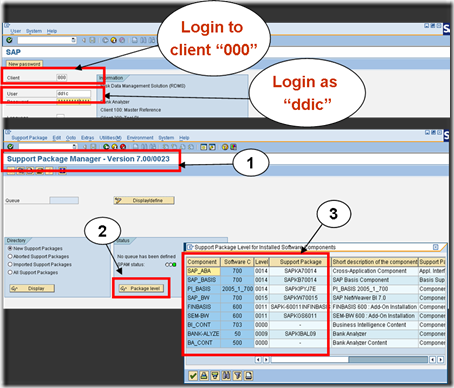Open the Environment menu in Support Package Manager
Screen dimensions: 454x388
pos(140,138)
